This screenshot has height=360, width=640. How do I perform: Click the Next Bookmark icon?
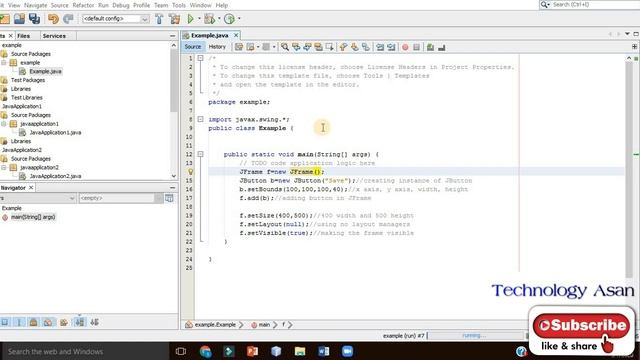click(355, 47)
